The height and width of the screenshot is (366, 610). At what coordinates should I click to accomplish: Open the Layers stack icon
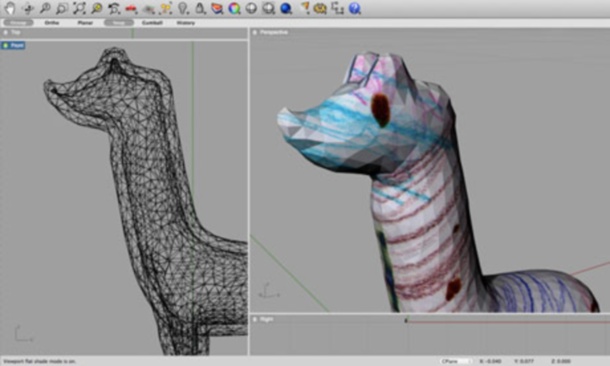click(217, 8)
